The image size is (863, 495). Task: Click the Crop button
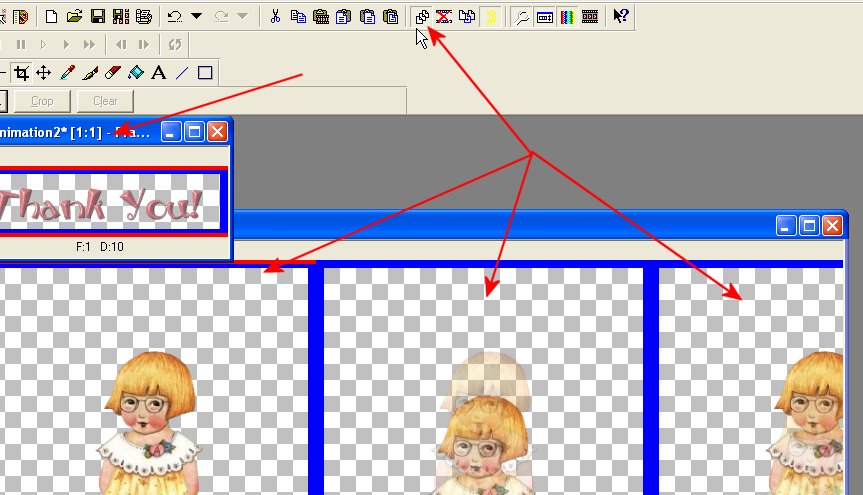point(42,101)
